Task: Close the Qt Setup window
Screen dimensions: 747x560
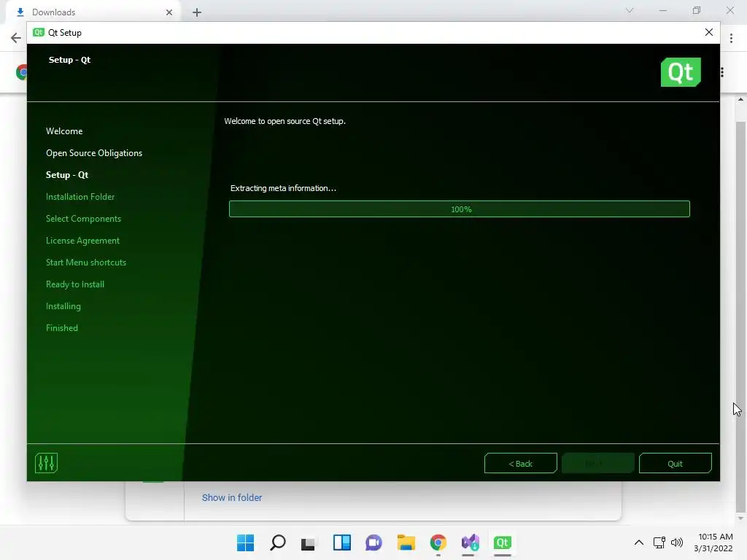Action: click(x=709, y=32)
